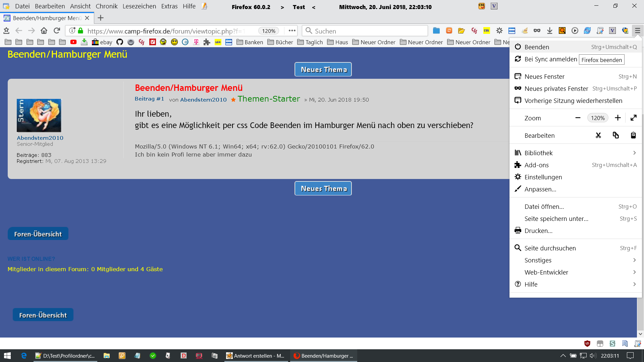
Task: Select Einstellungen from the menu
Action: coord(543,177)
